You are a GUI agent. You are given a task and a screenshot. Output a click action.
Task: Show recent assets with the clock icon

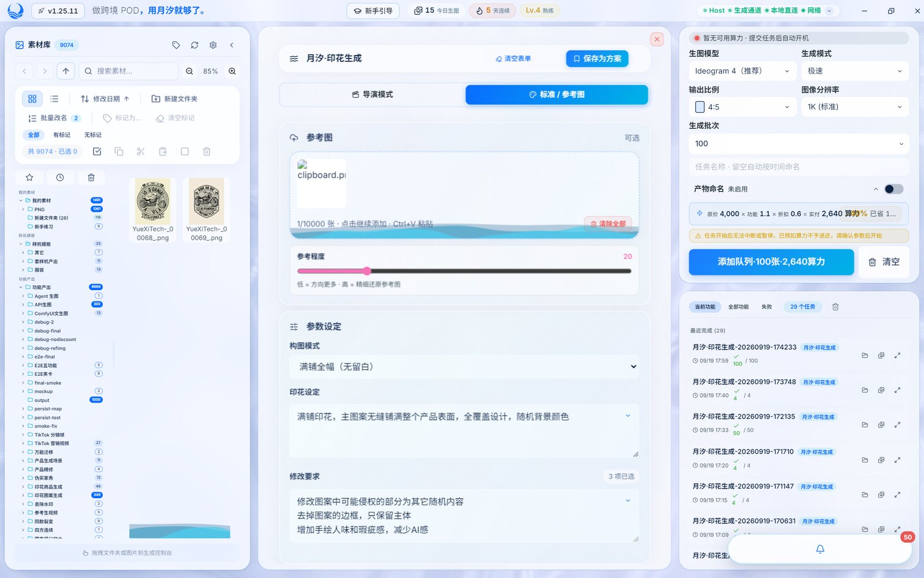pyautogui.click(x=60, y=177)
